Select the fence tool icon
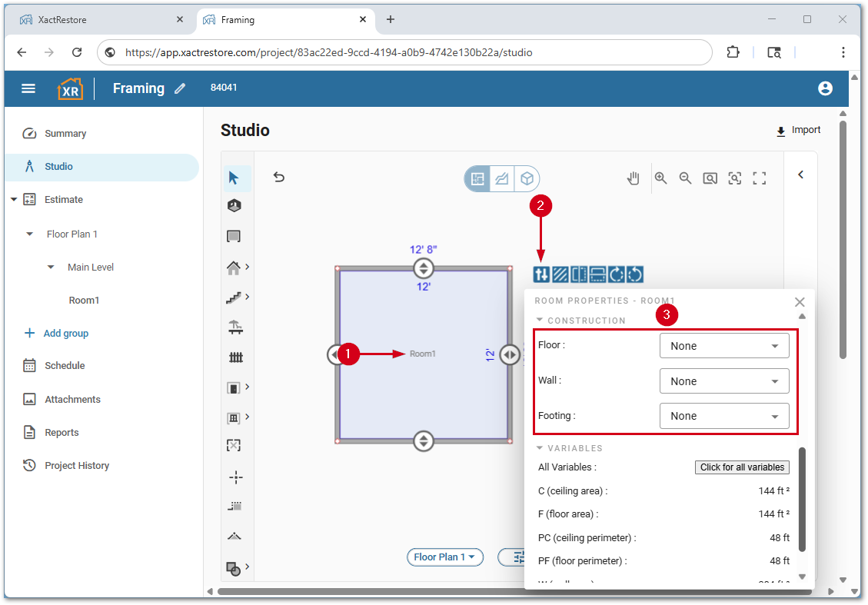The width and height of the screenshot is (868, 605). (x=235, y=357)
